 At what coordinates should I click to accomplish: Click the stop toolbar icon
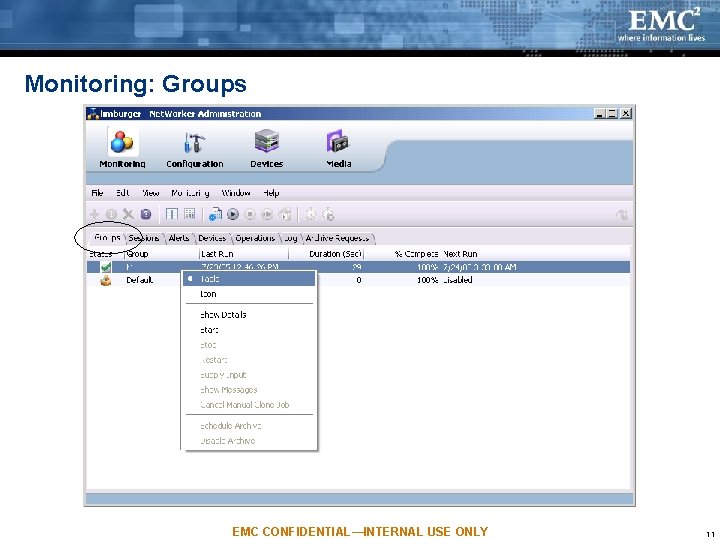click(250, 214)
